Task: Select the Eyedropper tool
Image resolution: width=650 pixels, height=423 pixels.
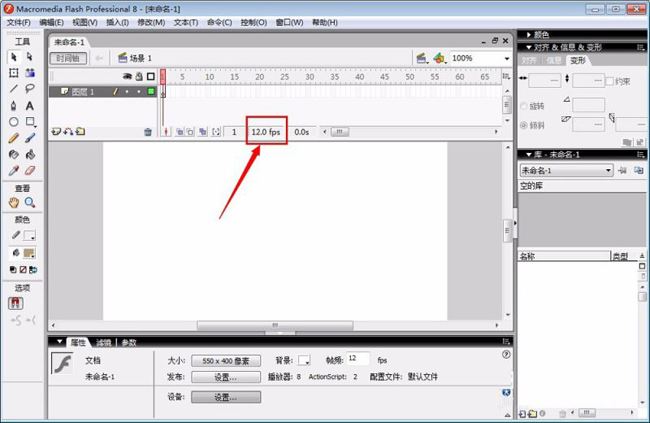Action: [14, 170]
